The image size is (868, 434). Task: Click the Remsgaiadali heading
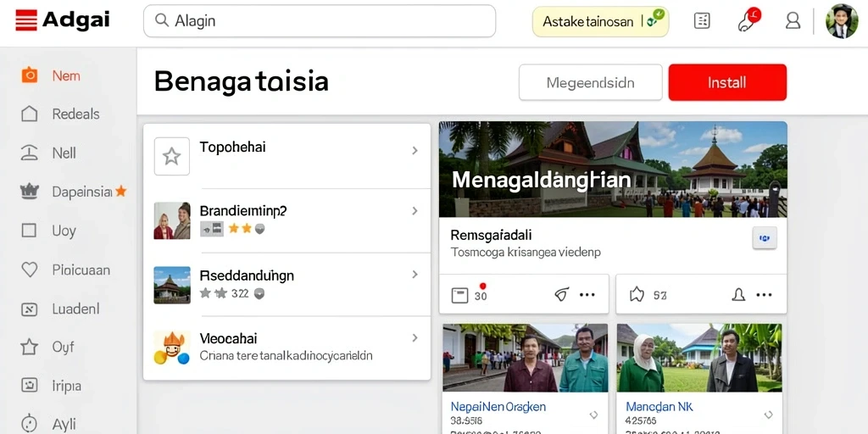(491, 236)
